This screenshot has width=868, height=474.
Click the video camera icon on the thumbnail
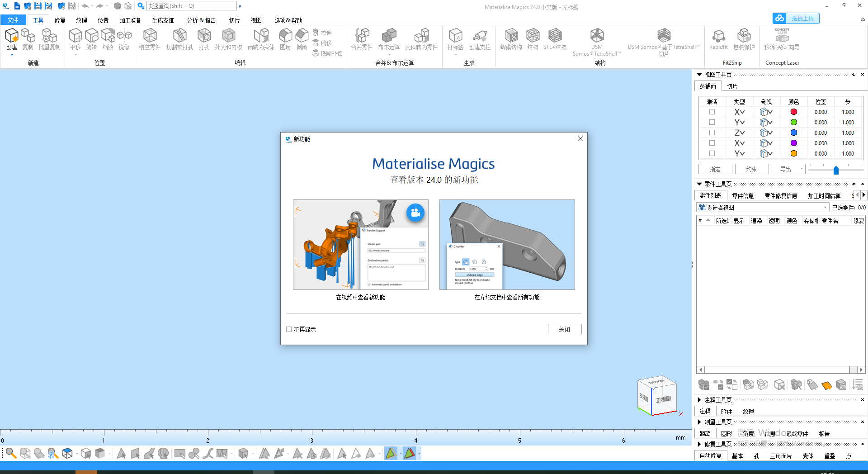click(x=415, y=213)
